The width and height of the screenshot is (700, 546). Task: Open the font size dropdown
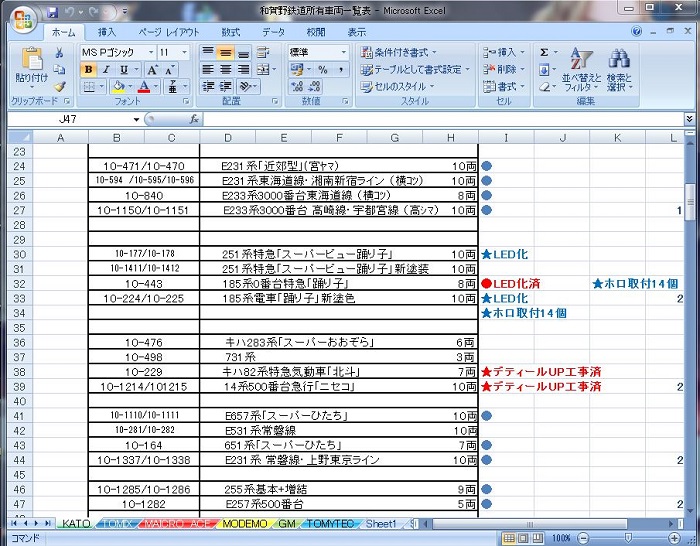pos(184,52)
